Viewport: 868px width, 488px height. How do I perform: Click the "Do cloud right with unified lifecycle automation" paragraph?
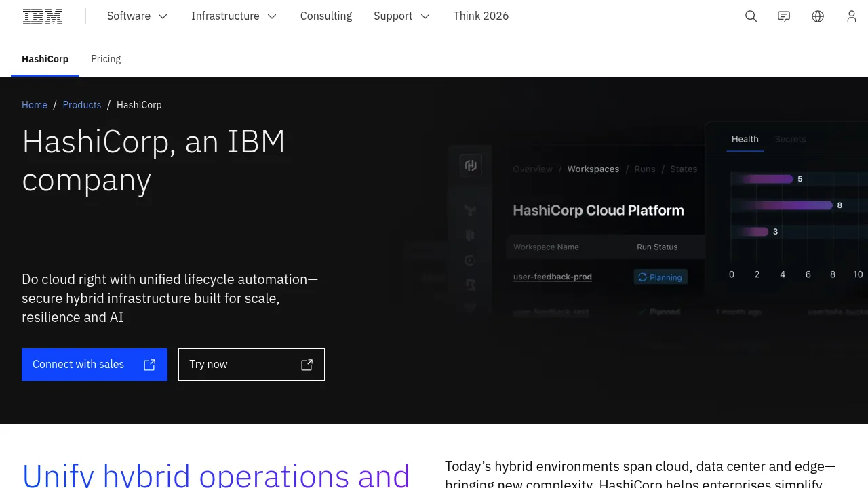click(x=170, y=298)
